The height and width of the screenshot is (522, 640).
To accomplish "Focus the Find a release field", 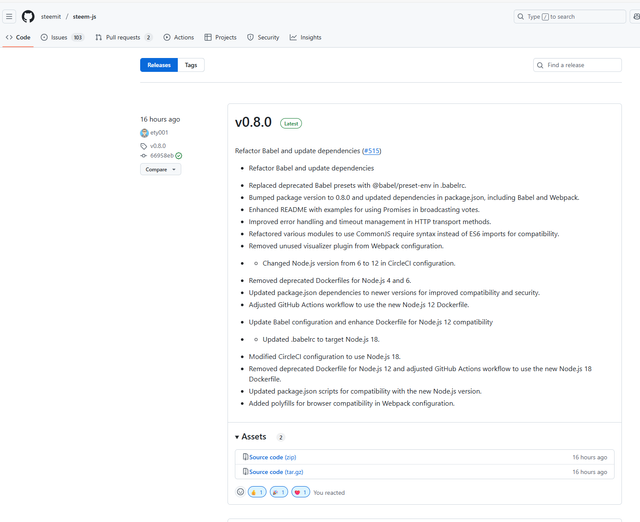I will 578,65.
